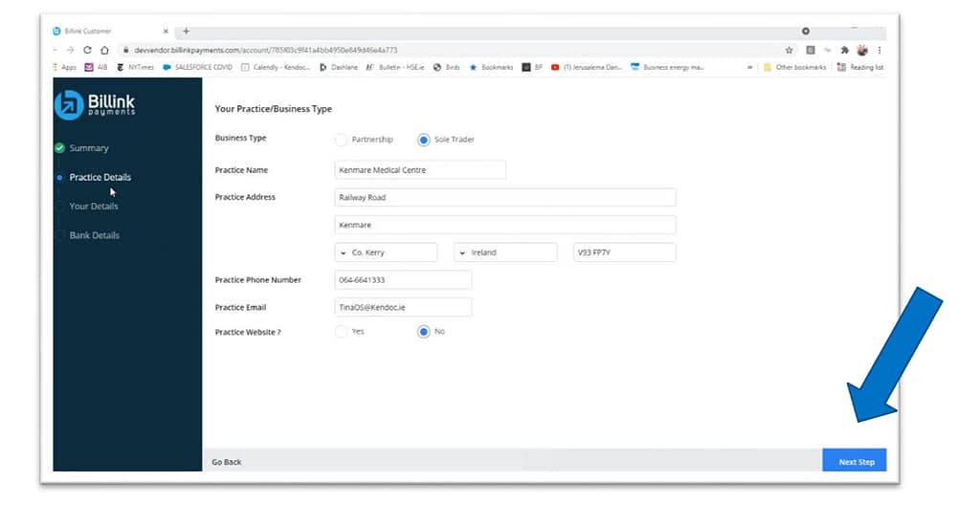Viewport: 980px width, 526px height.
Task: Open a new browser tab
Action: click(186, 31)
